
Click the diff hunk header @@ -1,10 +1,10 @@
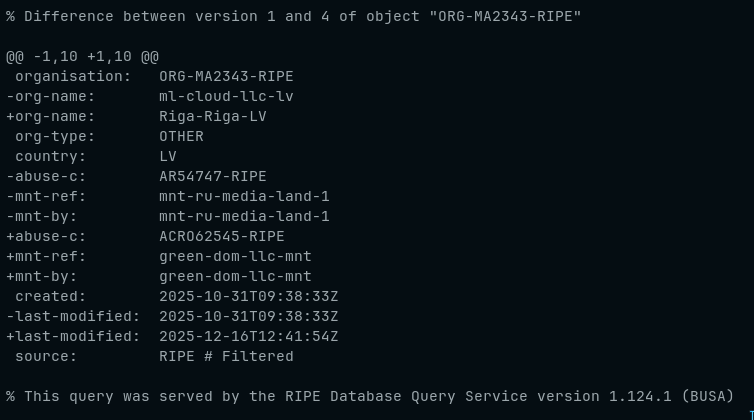82,57
